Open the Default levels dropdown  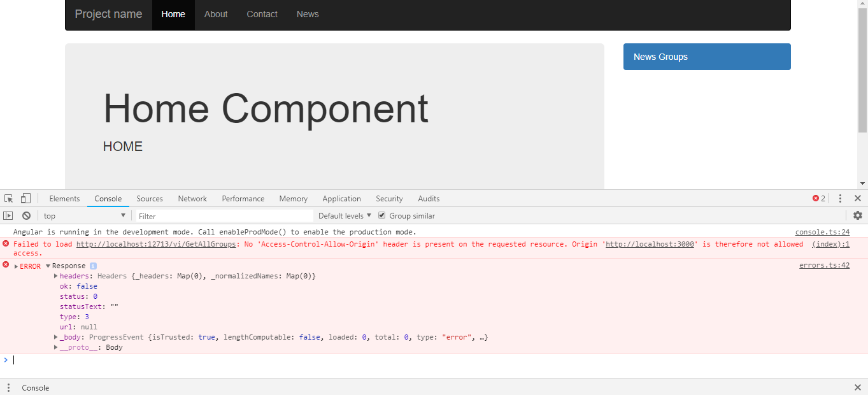[x=345, y=216]
